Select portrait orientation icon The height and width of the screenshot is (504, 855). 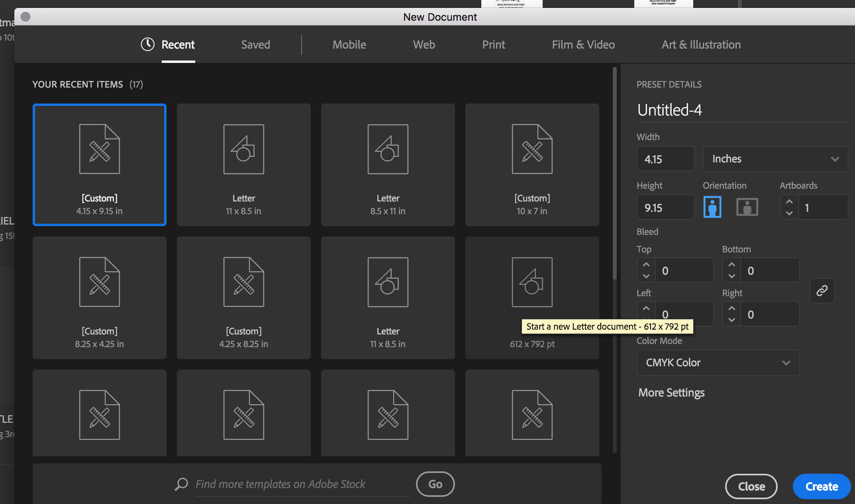[712, 207]
